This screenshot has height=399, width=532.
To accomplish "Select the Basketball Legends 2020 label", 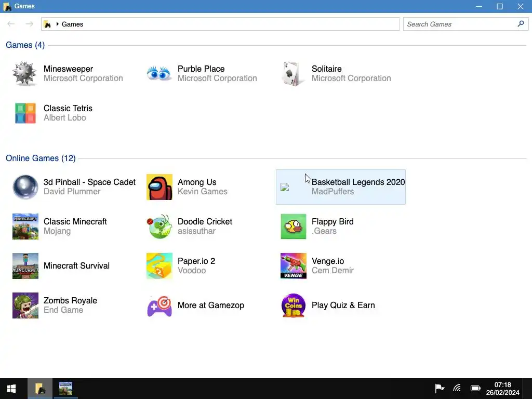I will (x=358, y=182).
